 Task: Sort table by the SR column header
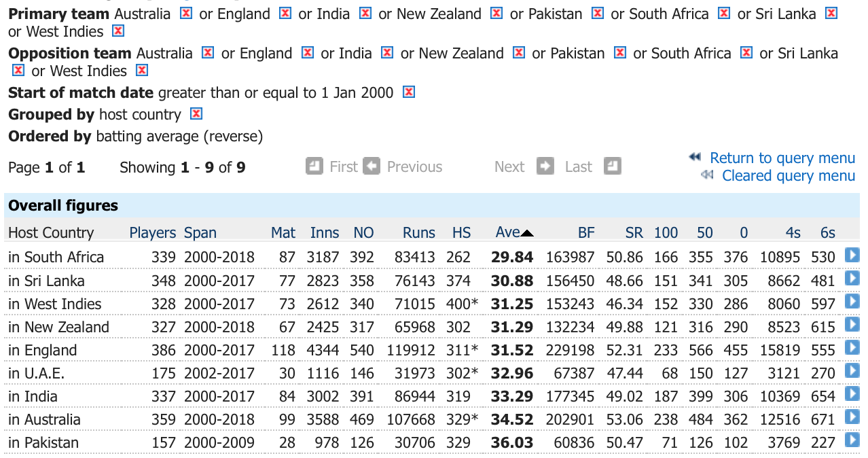pyautogui.click(x=634, y=232)
